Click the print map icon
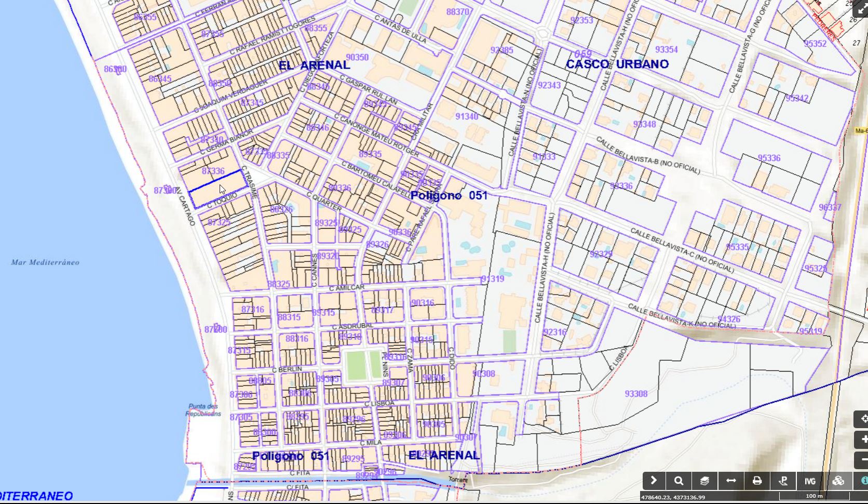868x504 pixels. point(757,481)
